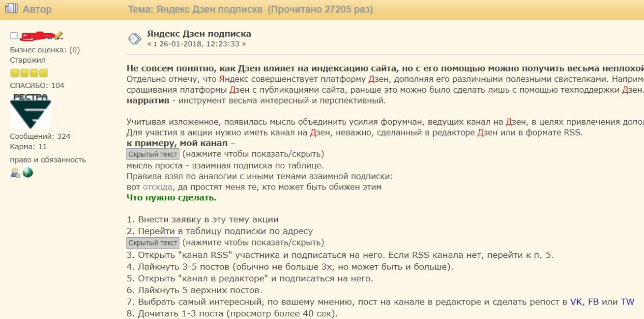Show hidden text under the table address step

153,243
